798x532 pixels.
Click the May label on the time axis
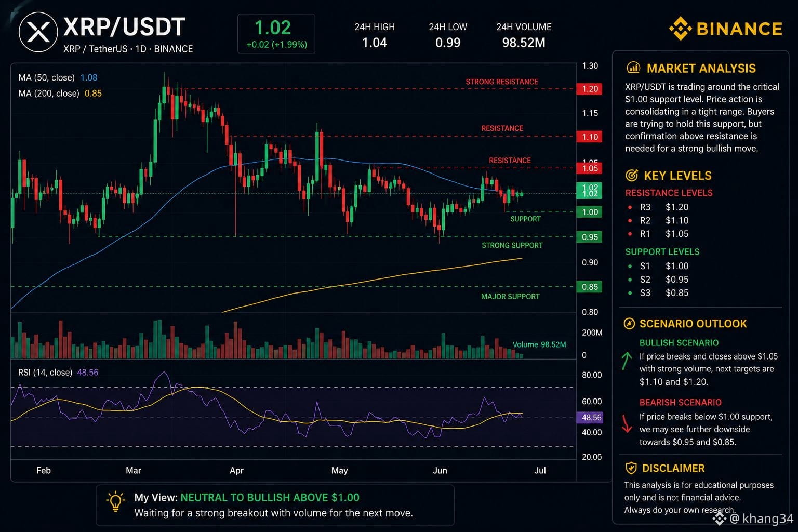coord(339,470)
